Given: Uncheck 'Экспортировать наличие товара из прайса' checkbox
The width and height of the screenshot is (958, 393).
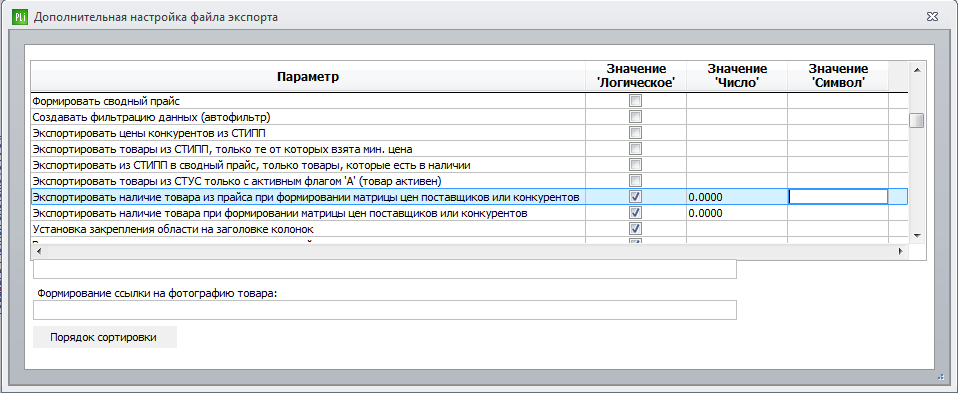Looking at the screenshot, I should point(635,197).
